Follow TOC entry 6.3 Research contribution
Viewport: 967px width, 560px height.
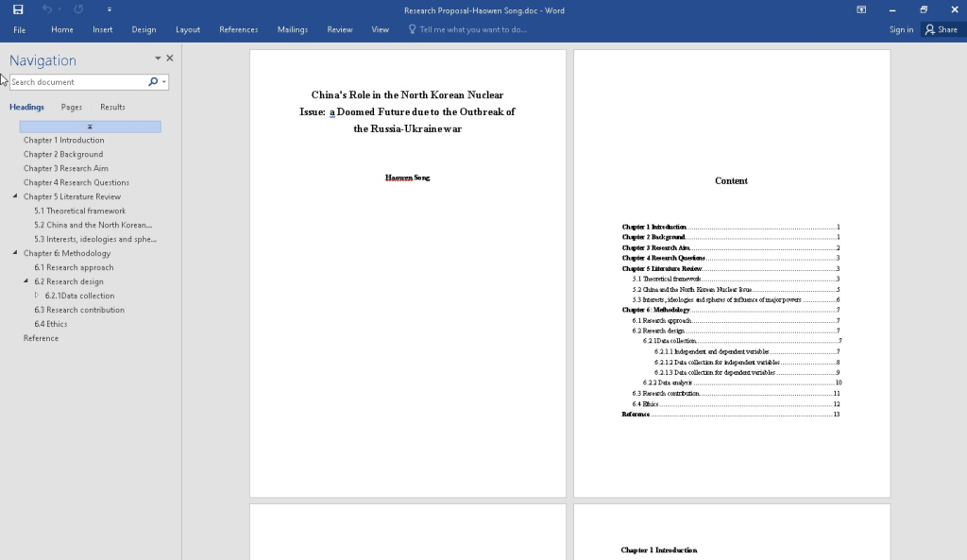click(x=737, y=394)
